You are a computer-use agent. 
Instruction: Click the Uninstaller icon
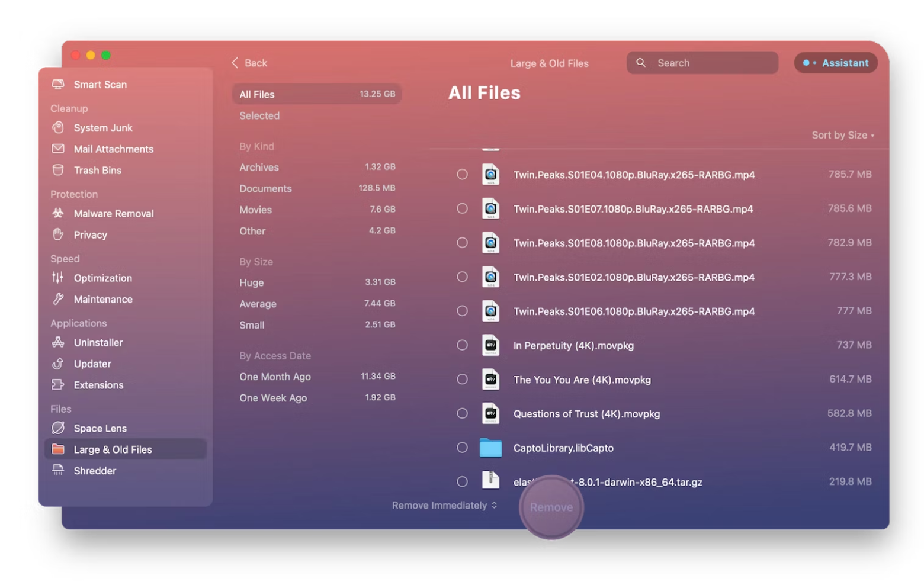[x=58, y=342]
